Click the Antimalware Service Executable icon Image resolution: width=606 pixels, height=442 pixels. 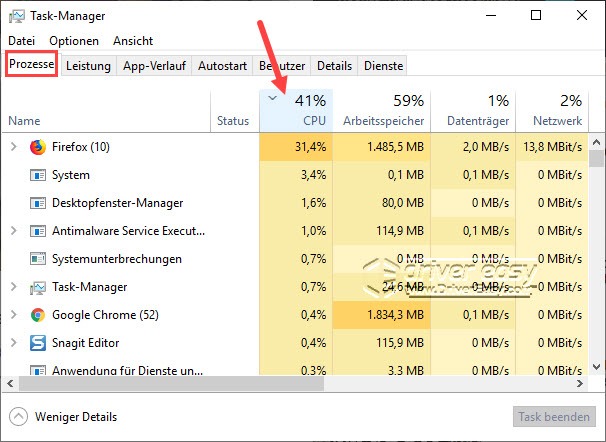[x=37, y=231]
